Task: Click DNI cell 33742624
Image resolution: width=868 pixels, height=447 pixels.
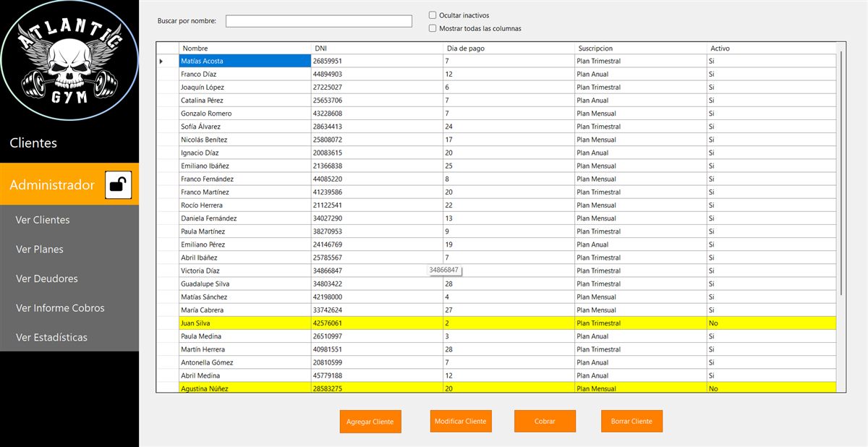Action: click(x=377, y=310)
